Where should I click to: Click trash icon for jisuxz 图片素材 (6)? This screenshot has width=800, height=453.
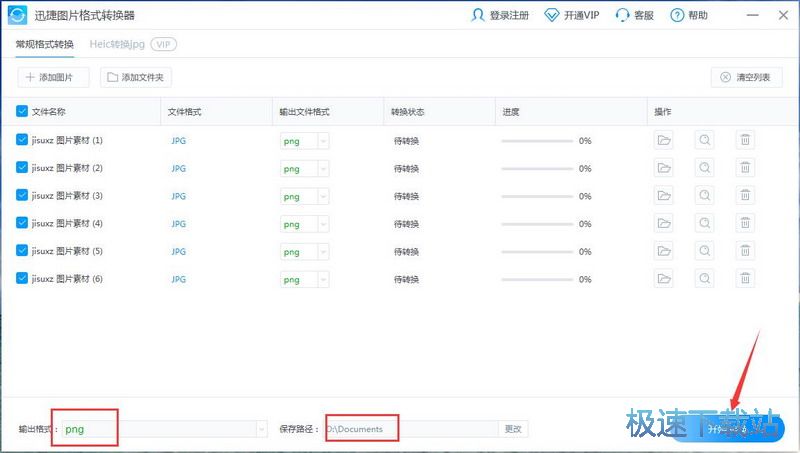pyautogui.click(x=745, y=278)
